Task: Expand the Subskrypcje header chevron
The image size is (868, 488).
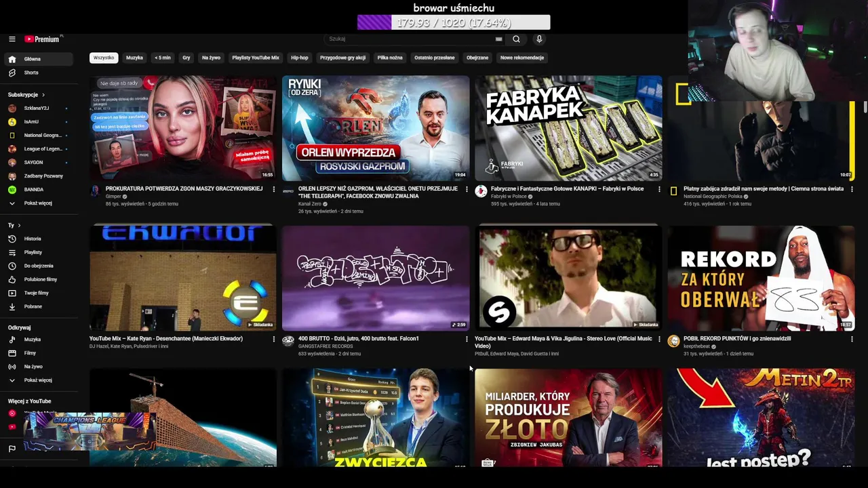Action: click(43, 95)
